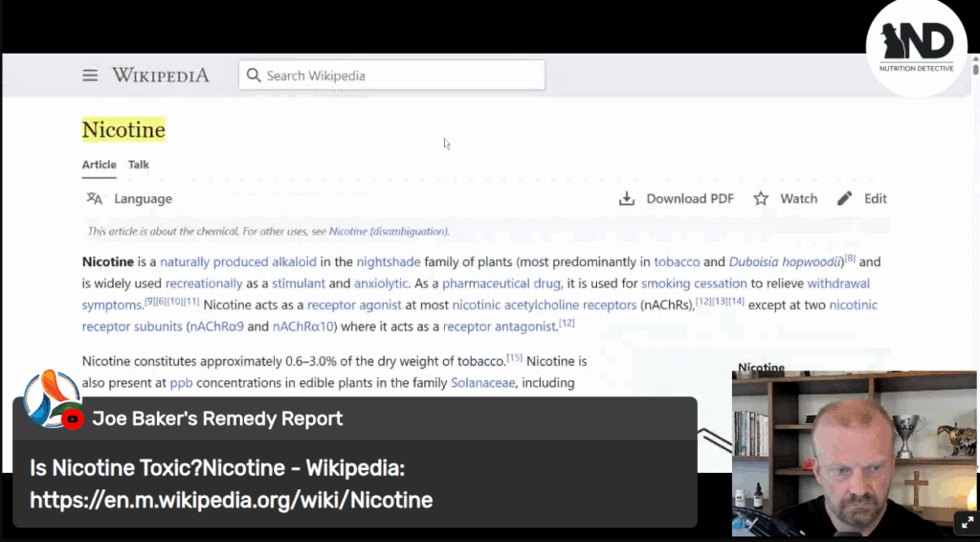Click the Edit pencil icon
Viewport: 980px width, 542px height.
tap(844, 199)
